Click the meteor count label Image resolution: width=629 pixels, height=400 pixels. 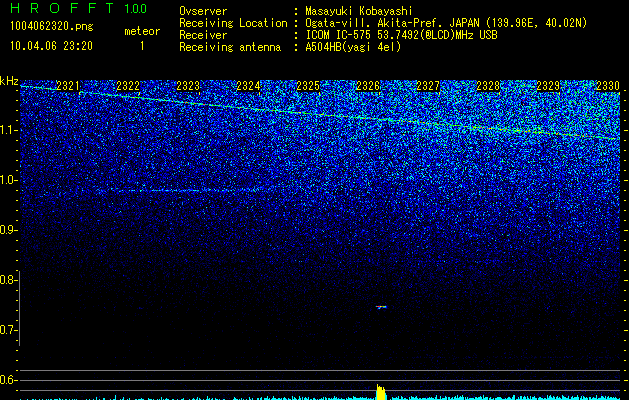(142, 31)
